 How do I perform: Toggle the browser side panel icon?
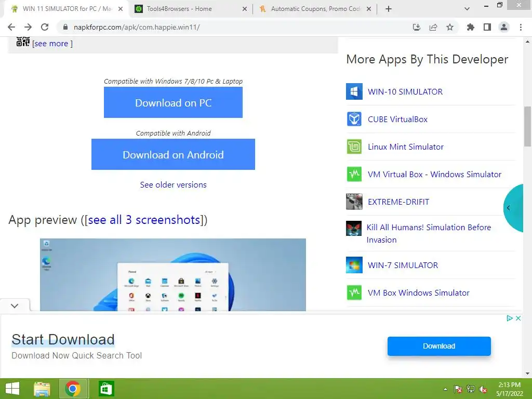(x=487, y=27)
